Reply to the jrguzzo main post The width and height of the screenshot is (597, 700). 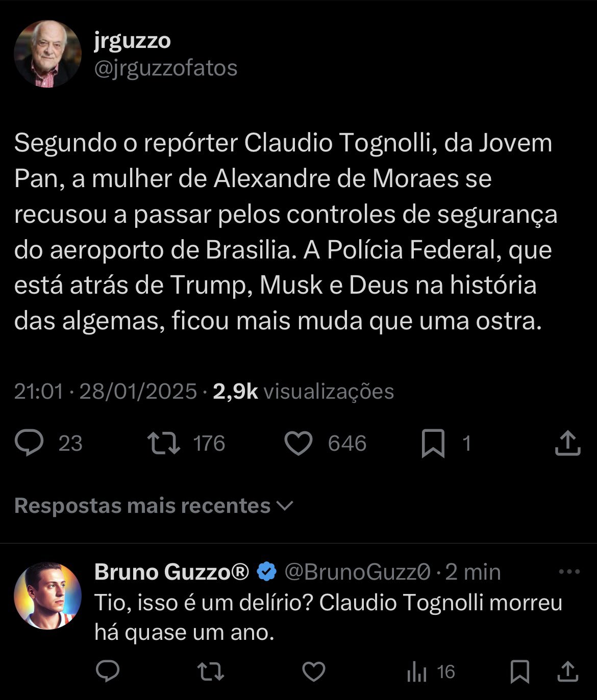(x=30, y=443)
